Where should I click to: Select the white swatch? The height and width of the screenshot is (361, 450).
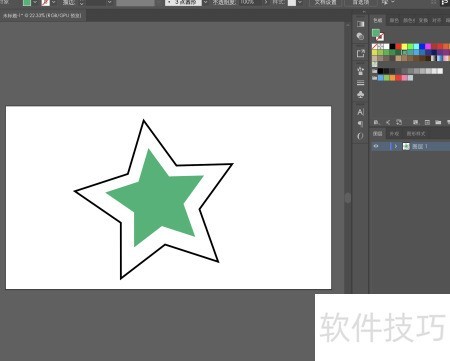point(387,46)
